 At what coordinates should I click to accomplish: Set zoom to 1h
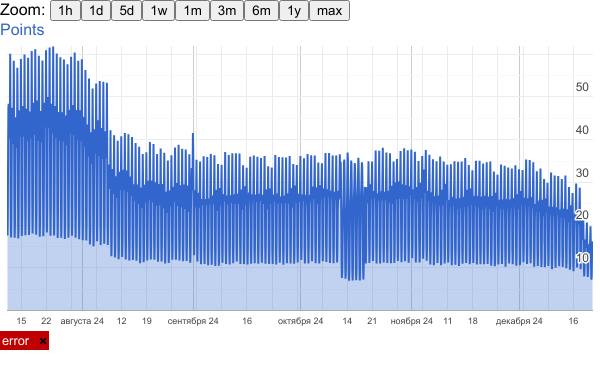tap(65, 10)
